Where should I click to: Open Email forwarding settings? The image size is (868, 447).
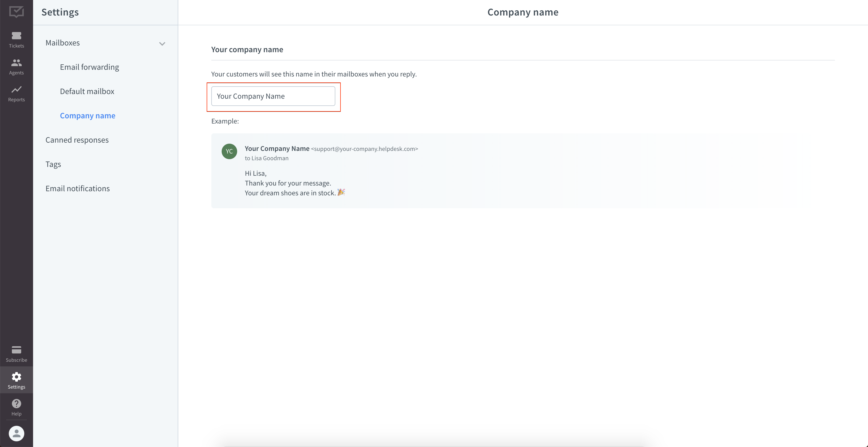(89, 67)
